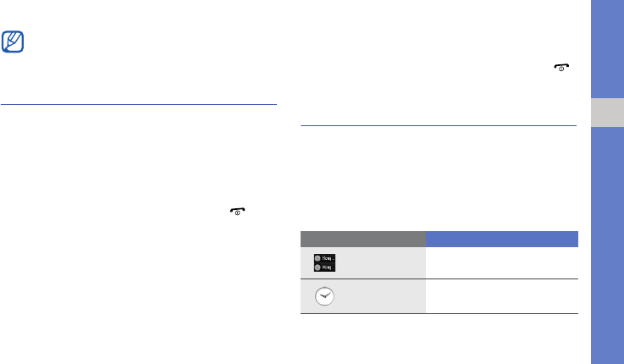Click the top entry of dual clock widget
The height and width of the screenshot is (364, 624).
324,257
